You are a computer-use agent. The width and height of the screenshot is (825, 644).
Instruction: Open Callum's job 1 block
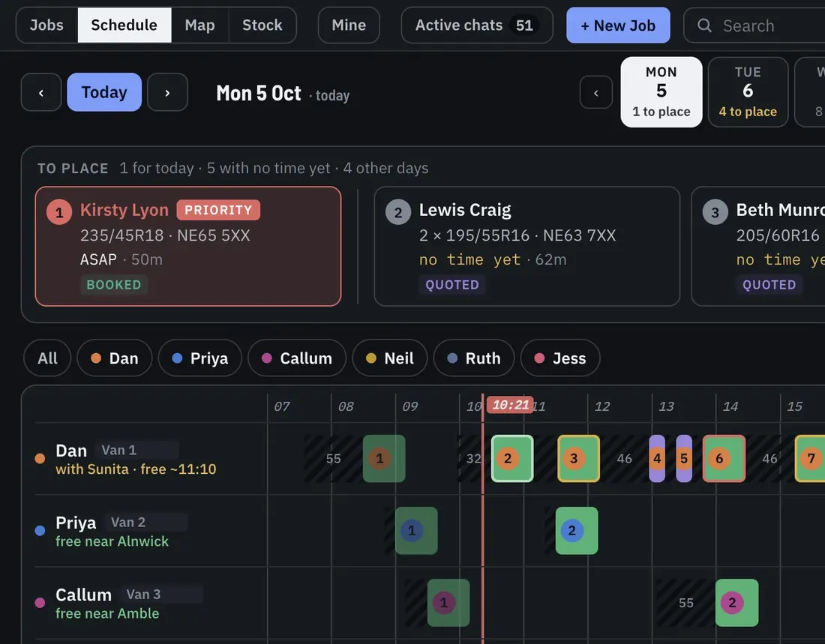pyautogui.click(x=448, y=603)
